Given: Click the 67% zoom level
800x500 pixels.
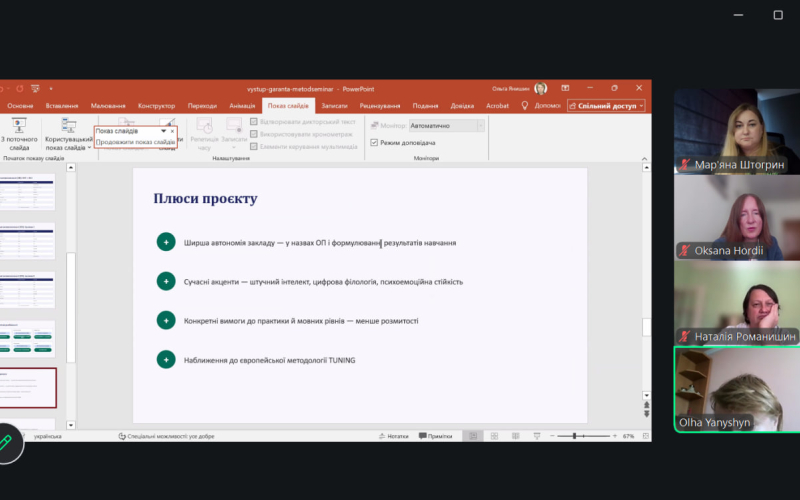Looking at the screenshot, I should [629, 436].
